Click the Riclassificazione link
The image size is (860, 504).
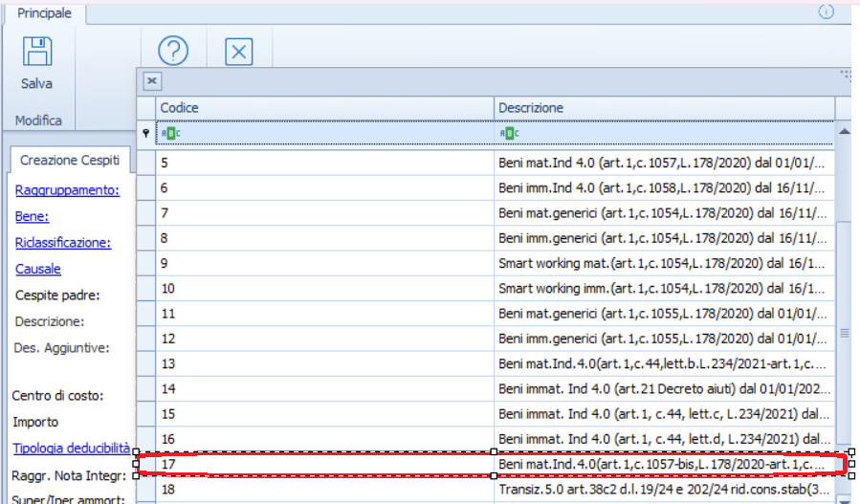tap(63, 243)
